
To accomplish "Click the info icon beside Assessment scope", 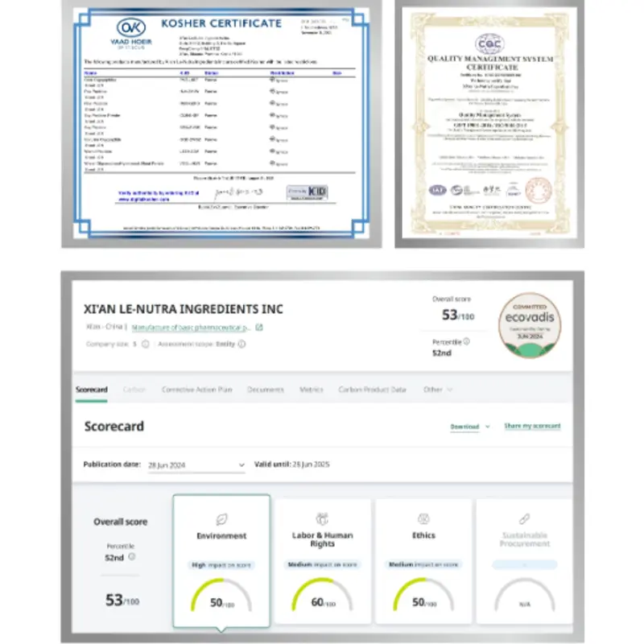I will click(242, 344).
